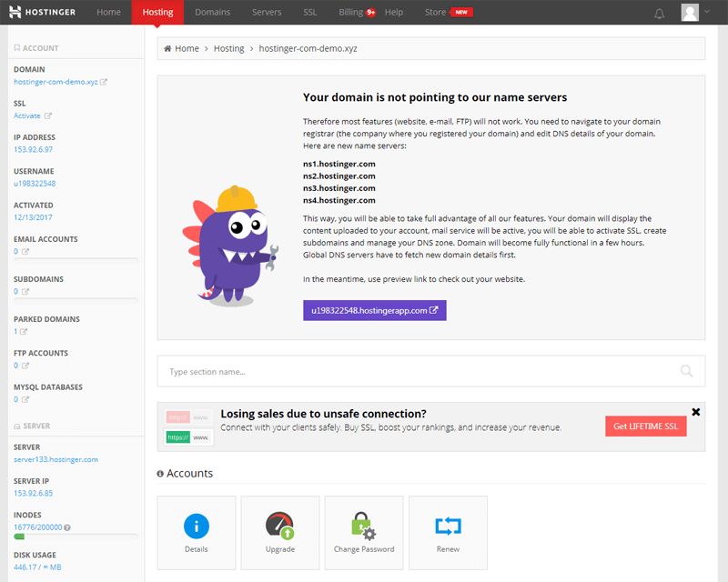Open the Details account icon
The height and width of the screenshot is (582, 728).
tap(196, 526)
